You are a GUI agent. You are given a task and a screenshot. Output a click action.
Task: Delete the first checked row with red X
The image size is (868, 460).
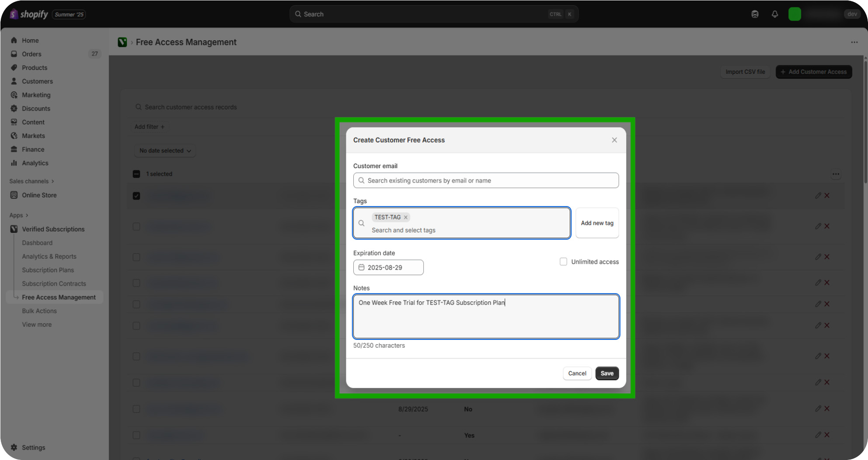tap(827, 196)
